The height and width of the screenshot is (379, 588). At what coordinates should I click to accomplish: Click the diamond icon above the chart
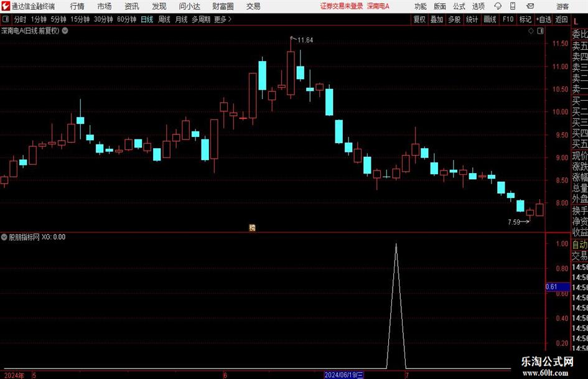click(x=531, y=31)
